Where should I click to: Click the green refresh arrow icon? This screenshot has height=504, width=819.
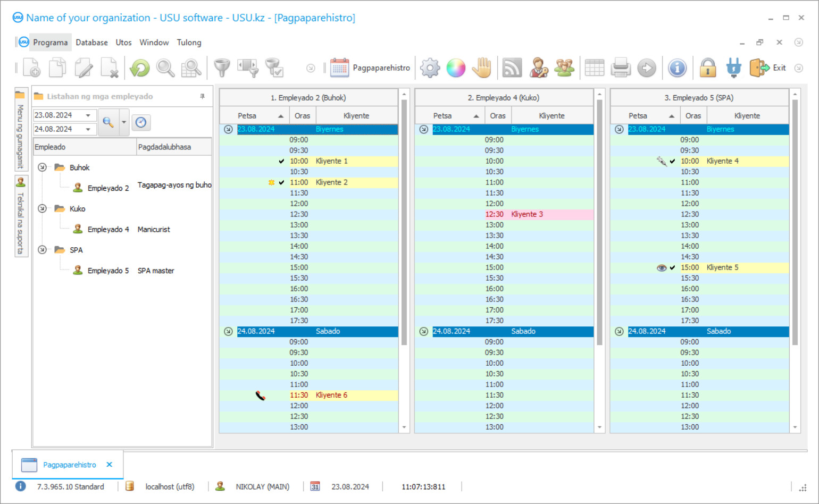[140, 68]
